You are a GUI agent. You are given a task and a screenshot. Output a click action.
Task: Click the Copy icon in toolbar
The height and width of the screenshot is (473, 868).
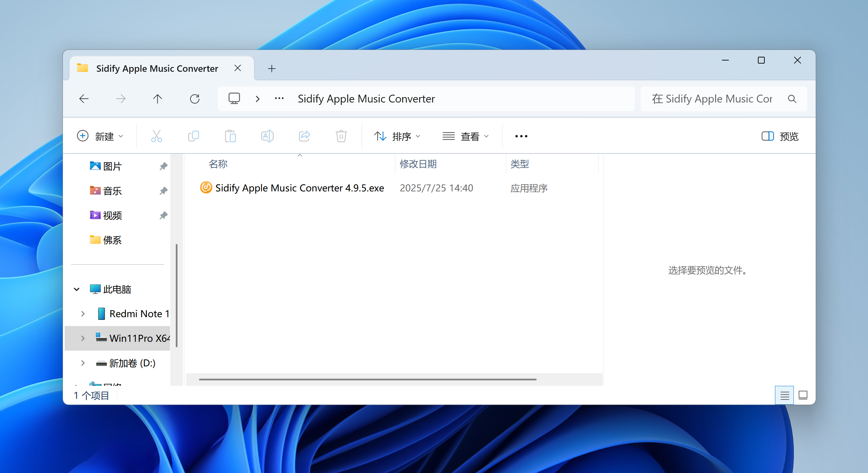(x=194, y=136)
